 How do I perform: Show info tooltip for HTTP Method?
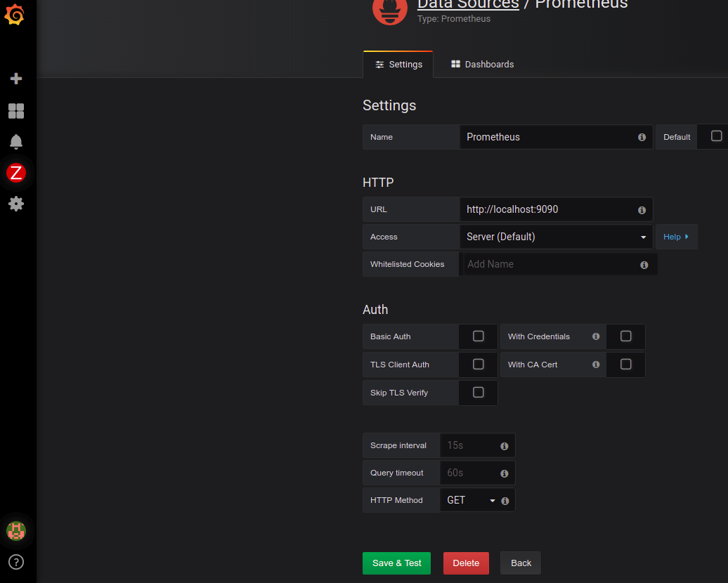[505, 501]
